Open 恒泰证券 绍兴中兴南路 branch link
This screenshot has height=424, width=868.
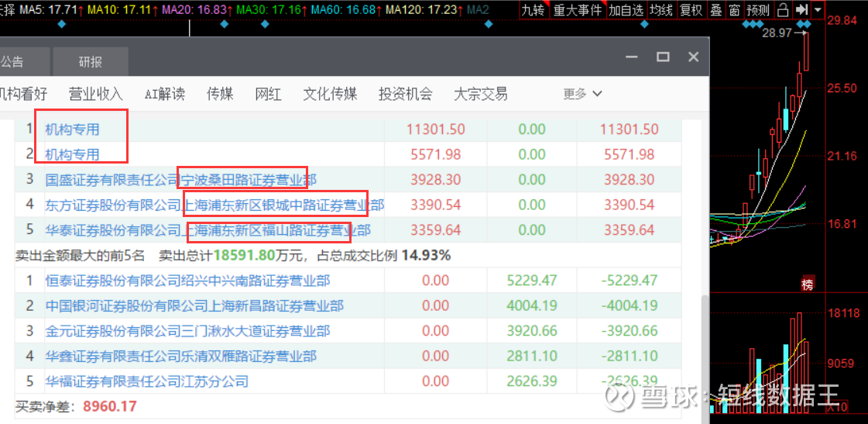click(187, 281)
